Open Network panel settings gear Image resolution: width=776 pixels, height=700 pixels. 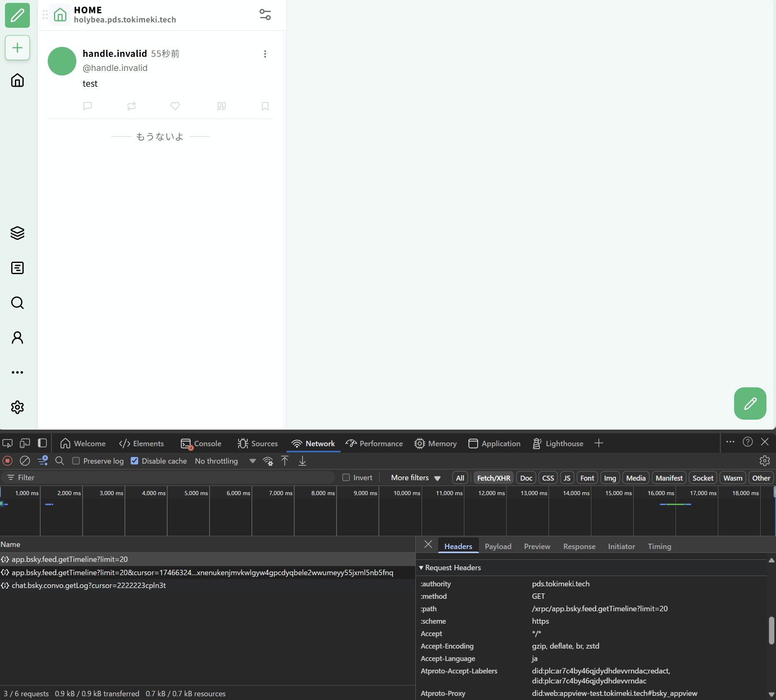[765, 461]
